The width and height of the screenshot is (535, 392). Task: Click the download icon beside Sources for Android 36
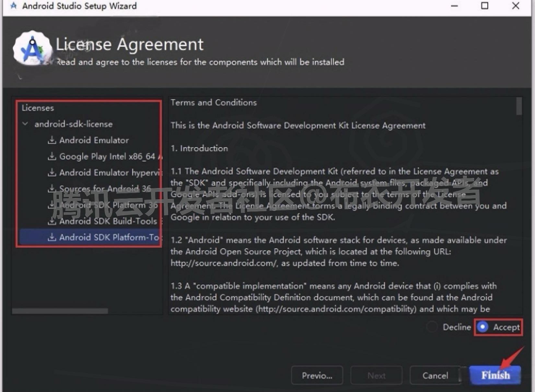tap(52, 189)
